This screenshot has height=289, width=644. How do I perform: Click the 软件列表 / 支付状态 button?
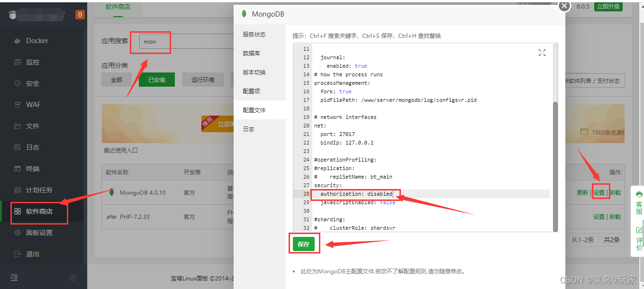[x=595, y=81]
